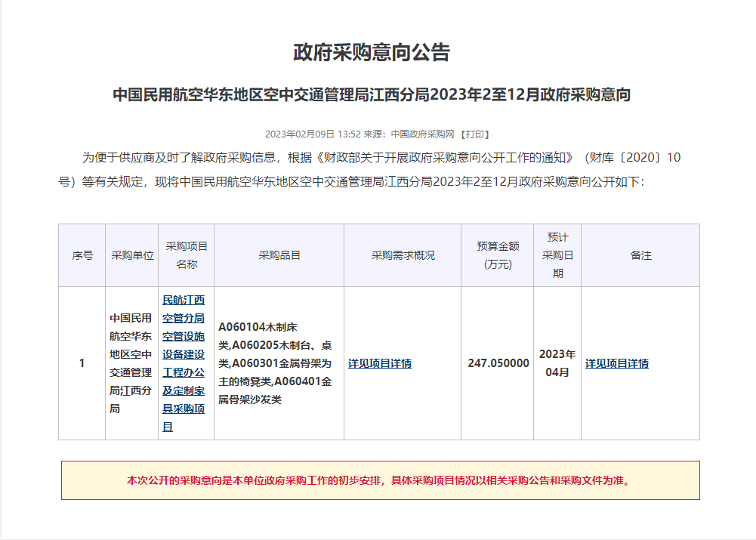Click the 政府采购意向公告 page heading

click(372, 52)
